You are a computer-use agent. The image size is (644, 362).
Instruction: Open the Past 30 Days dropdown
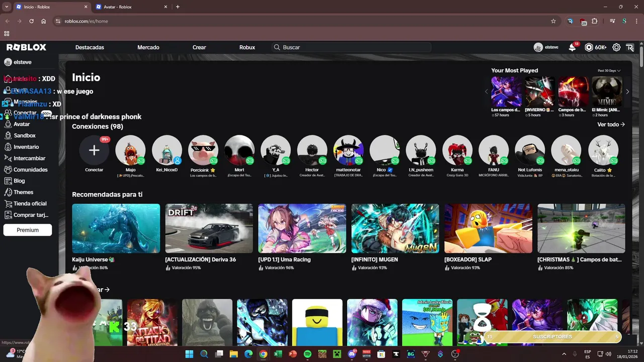(x=609, y=70)
